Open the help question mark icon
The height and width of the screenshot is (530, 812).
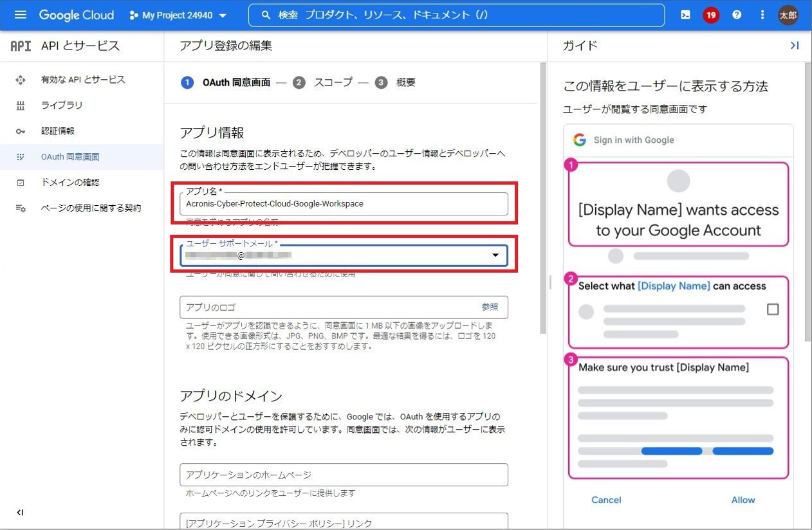[x=737, y=15]
